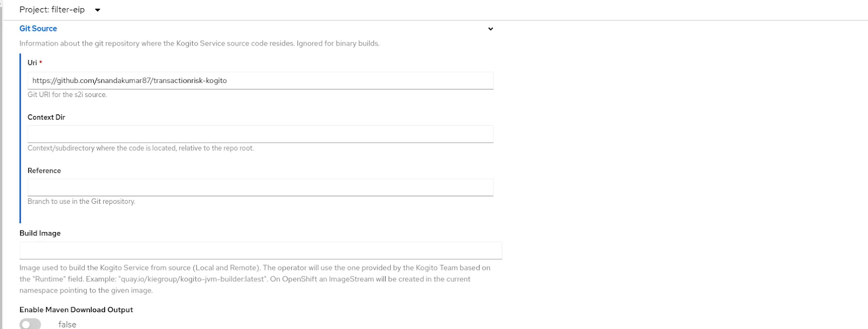This screenshot has height=329, width=868.
Task: Click into the Build Image text box
Action: pos(261,250)
